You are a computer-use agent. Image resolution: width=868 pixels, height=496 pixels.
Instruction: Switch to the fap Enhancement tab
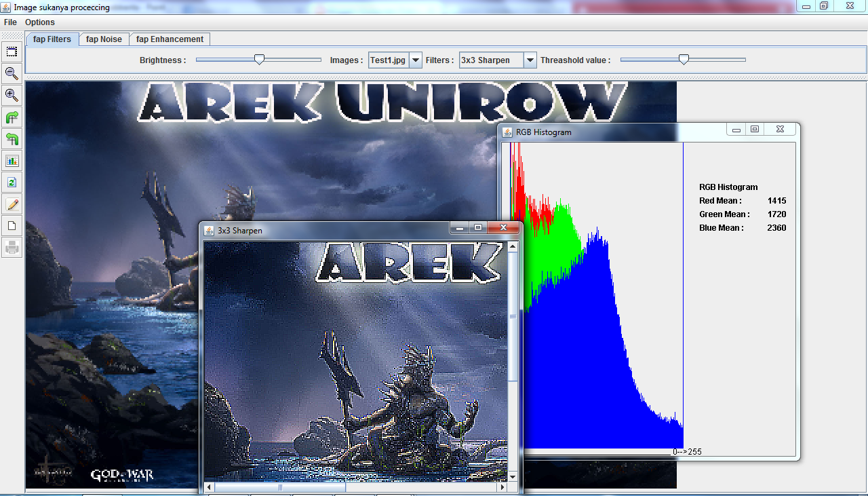(x=170, y=39)
